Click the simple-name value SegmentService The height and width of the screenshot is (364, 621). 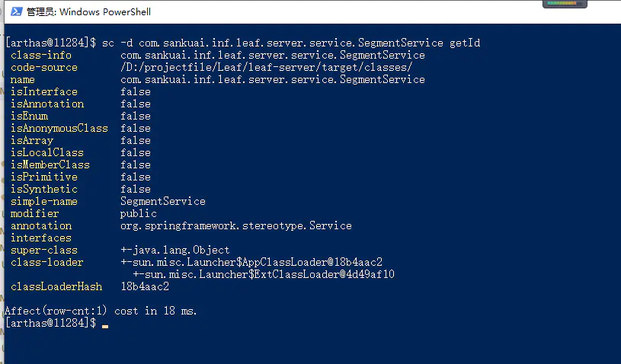pyautogui.click(x=163, y=201)
